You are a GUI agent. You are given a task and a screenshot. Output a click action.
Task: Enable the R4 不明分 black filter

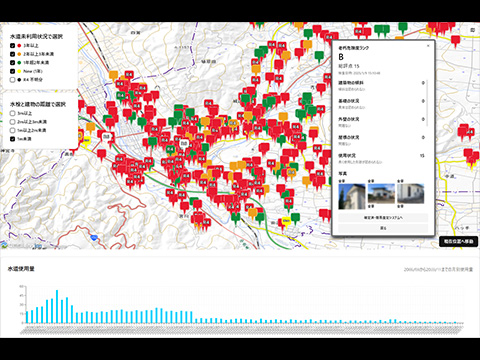12,80
